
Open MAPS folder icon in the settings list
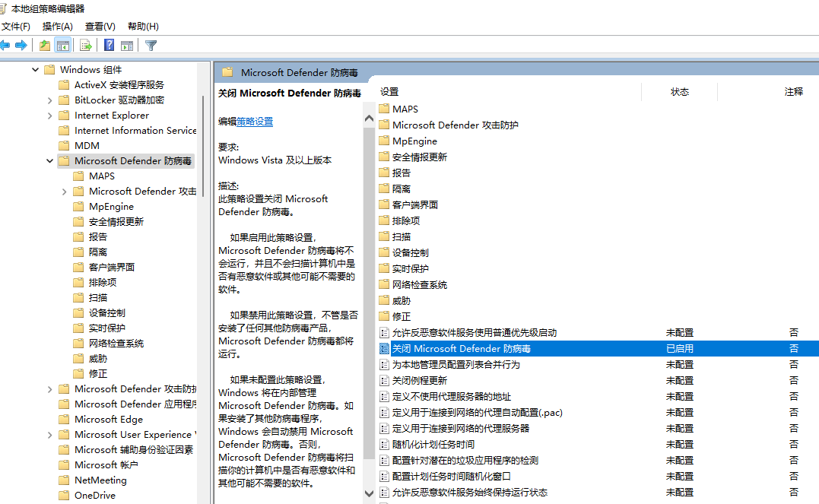(x=384, y=109)
